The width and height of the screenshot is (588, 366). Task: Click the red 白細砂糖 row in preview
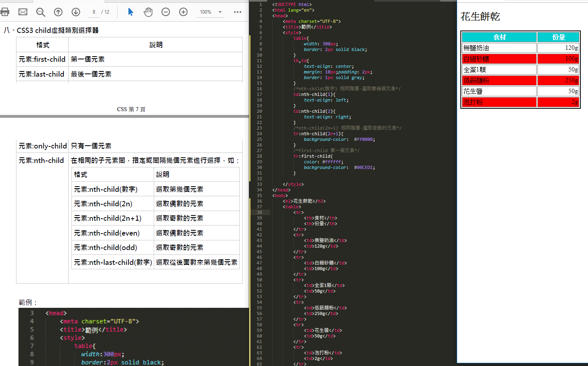pyautogui.click(x=499, y=59)
